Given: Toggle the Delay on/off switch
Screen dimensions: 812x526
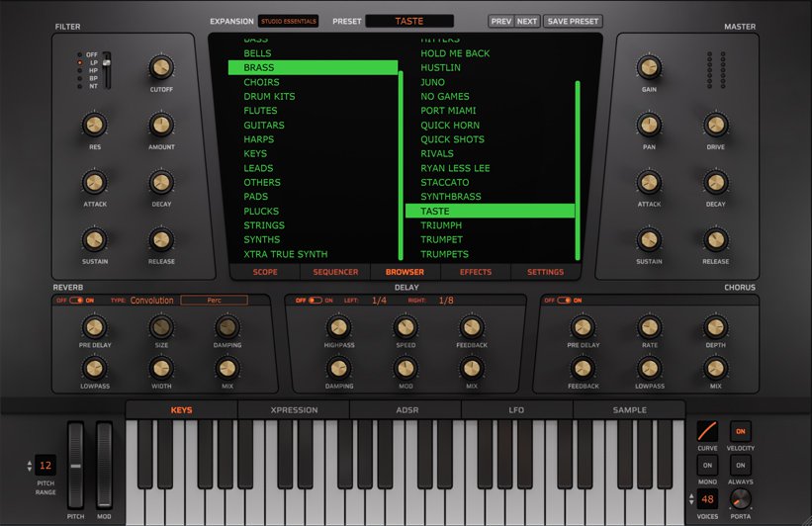Looking at the screenshot, I should tap(315, 301).
